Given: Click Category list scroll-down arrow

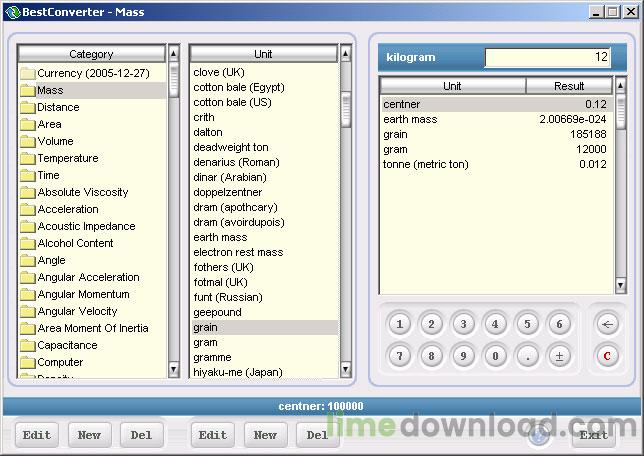Looking at the screenshot, I should click(174, 369).
